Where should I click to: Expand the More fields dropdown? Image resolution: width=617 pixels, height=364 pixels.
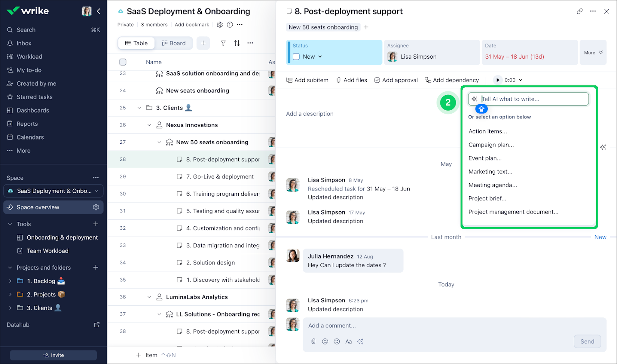593,52
